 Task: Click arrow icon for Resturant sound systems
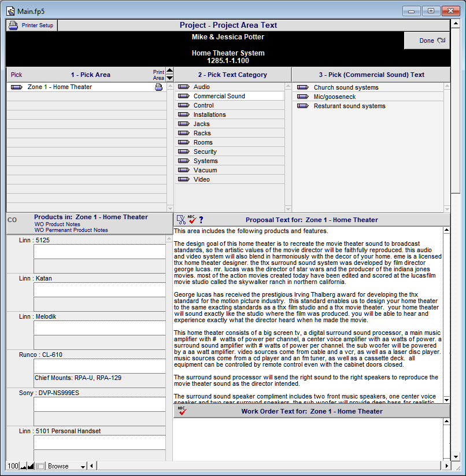click(303, 106)
